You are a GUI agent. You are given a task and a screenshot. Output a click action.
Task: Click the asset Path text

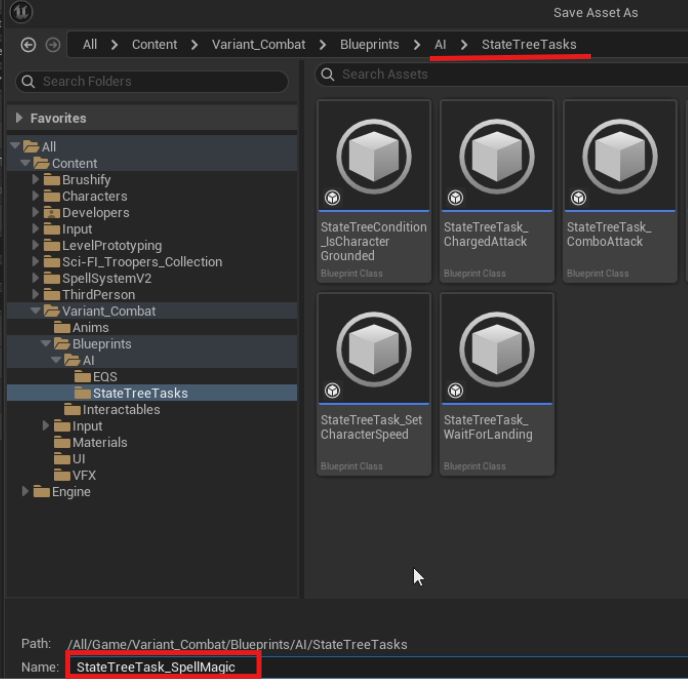pyautogui.click(x=237, y=644)
